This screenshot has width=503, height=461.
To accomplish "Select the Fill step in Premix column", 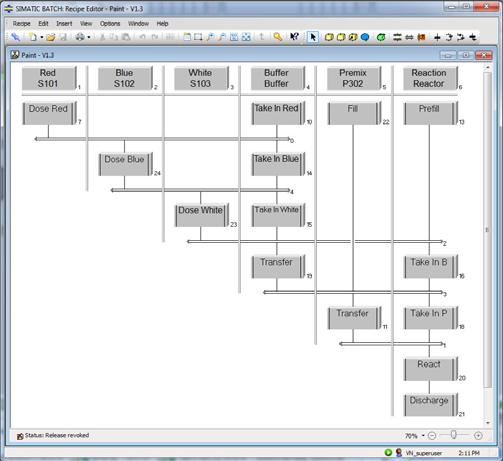I will tap(354, 113).
